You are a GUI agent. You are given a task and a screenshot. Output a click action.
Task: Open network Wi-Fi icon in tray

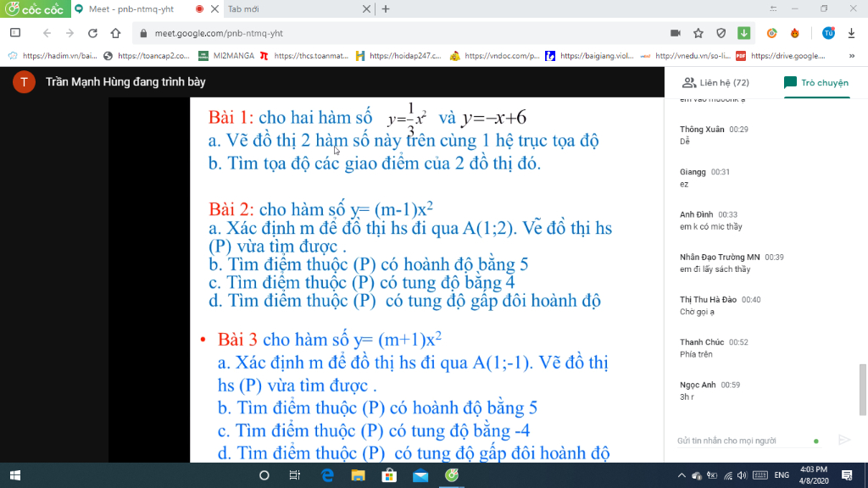(728, 475)
